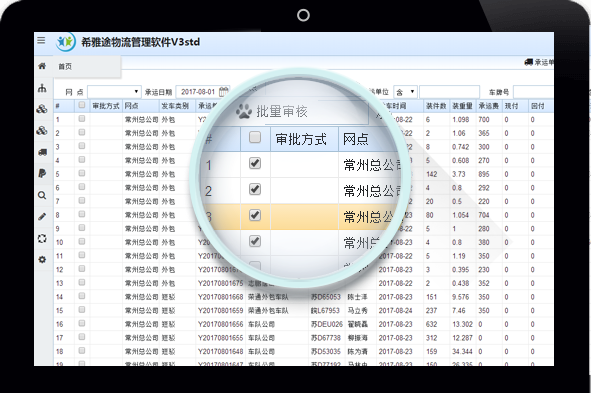Select the cubes icon below org-chart icon
591x393 pixels.
tap(42, 109)
